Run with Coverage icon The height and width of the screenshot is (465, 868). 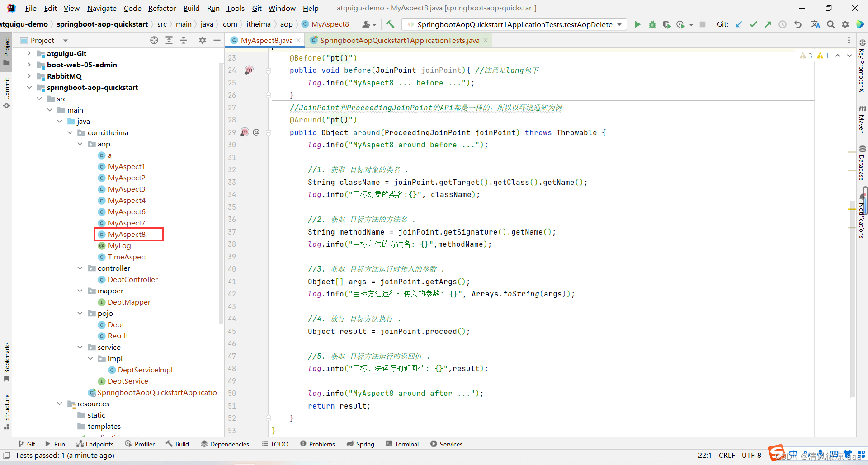(666, 24)
